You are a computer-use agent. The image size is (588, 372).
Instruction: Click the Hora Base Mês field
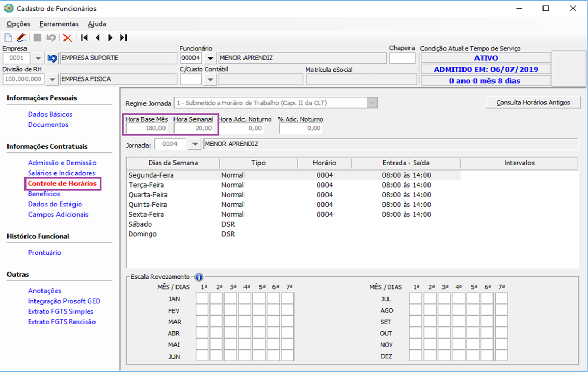pos(147,128)
